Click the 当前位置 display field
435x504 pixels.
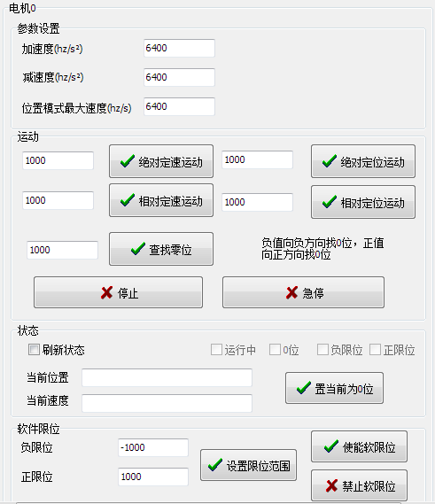click(167, 377)
